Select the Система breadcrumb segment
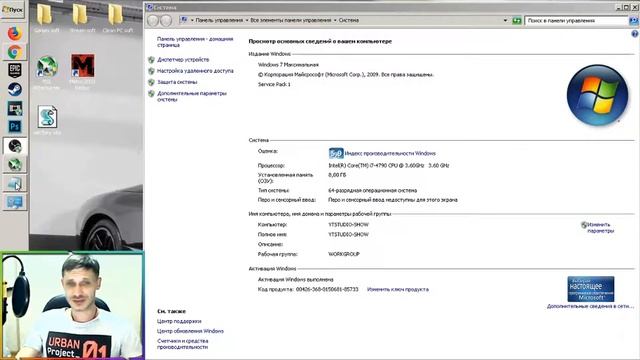Image resolution: width=640 pixels, height=360 pixels. click(349, 20)
